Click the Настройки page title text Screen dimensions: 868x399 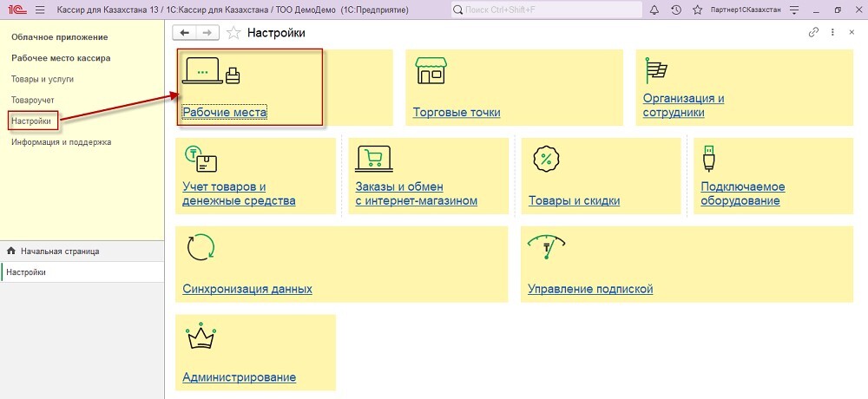pos(276,33)
